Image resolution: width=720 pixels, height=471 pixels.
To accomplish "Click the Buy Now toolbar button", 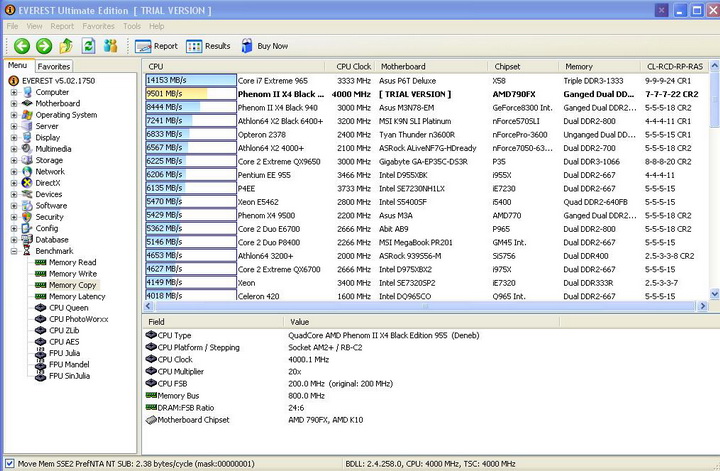I will click(264, 46).
